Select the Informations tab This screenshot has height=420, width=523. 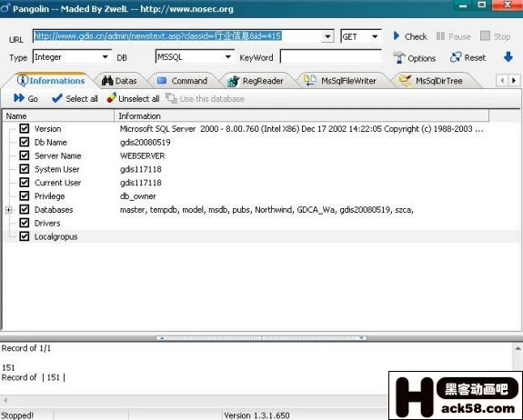(51, 81)
